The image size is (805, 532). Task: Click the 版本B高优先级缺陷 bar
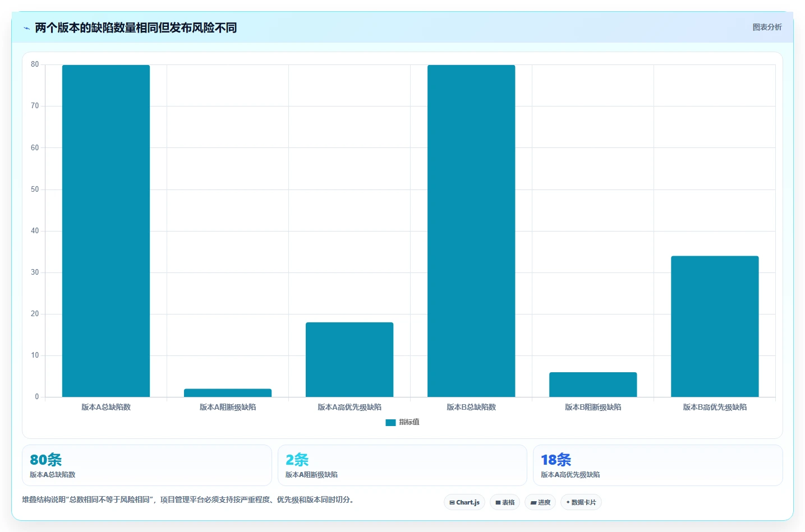tap(715, 326)
